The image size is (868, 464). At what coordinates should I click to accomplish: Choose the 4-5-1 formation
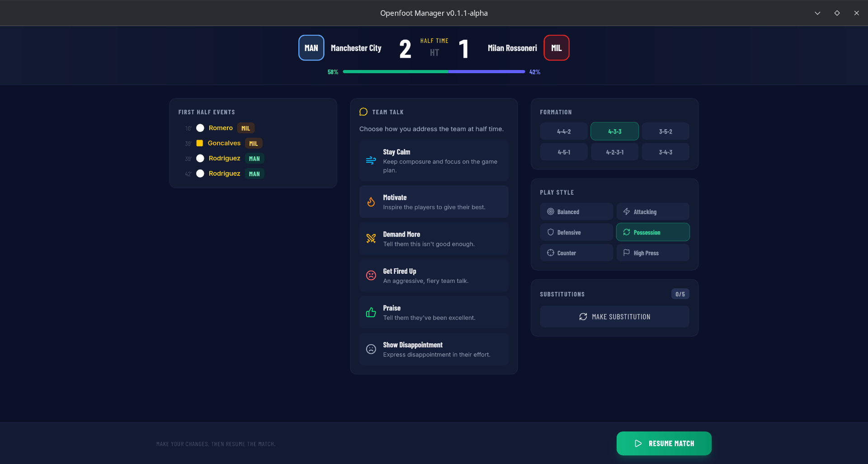[x=564, y=152]
